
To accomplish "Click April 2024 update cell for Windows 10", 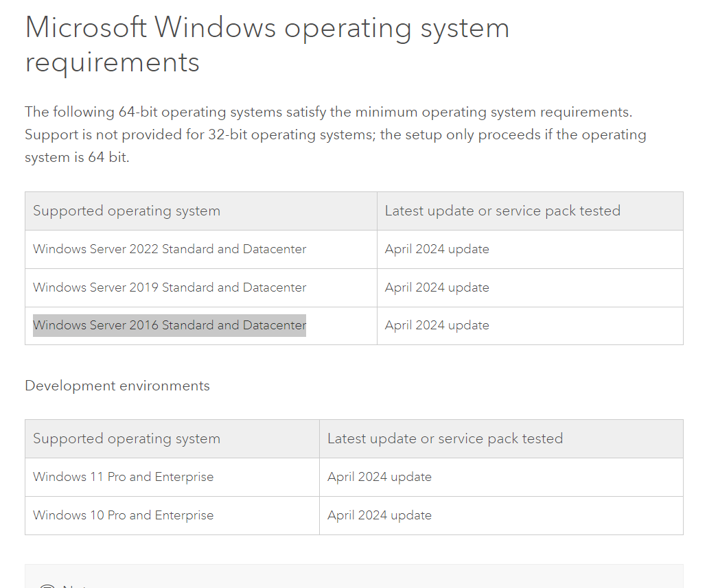I will click(380, 515).
